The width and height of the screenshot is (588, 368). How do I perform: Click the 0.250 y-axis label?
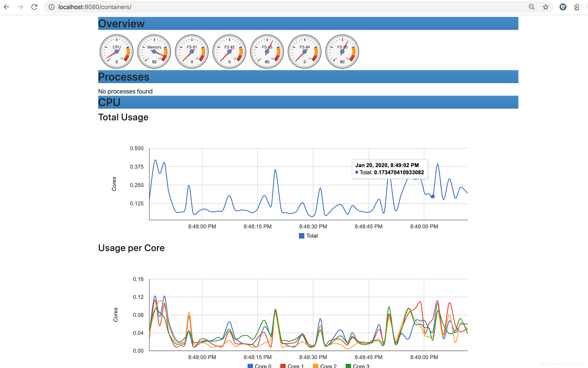click(x=137, y=185)
